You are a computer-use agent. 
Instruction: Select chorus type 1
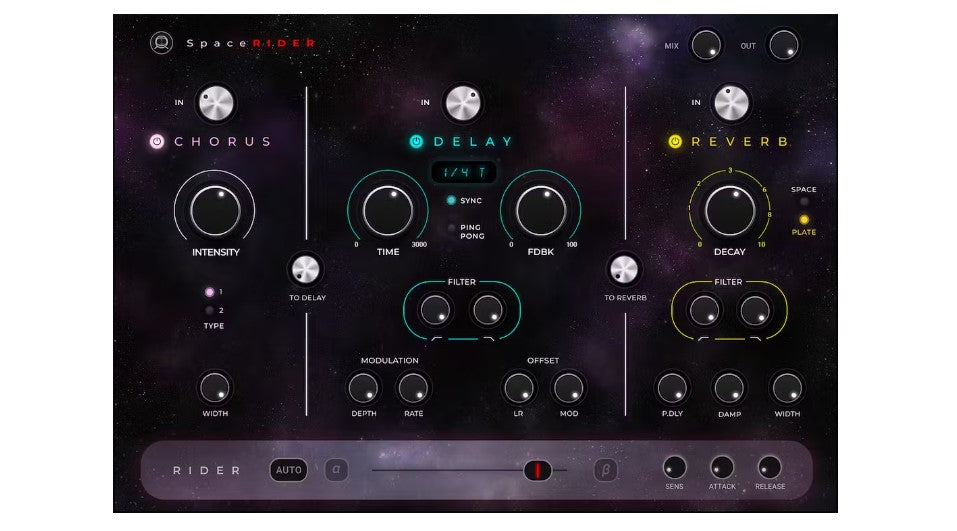coord(209,292)
